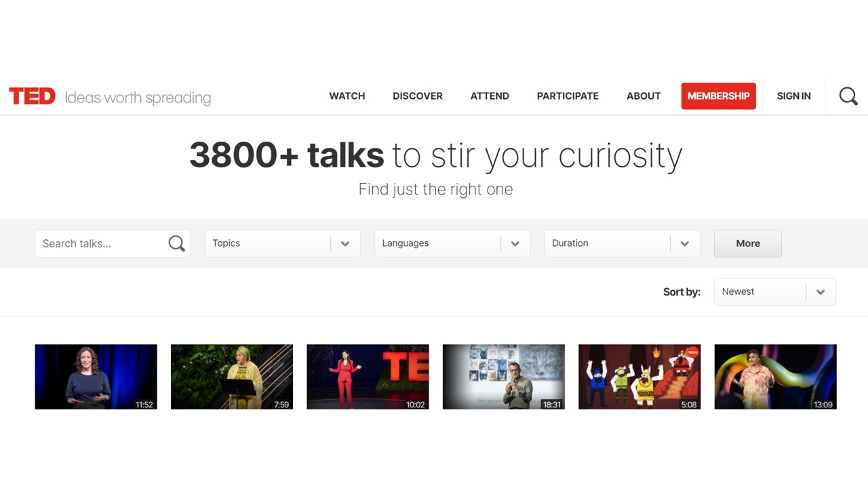This screenshot has width=868, height=488.
Task: Open Sort by Newest dropdown
Action: pos(774,292)
